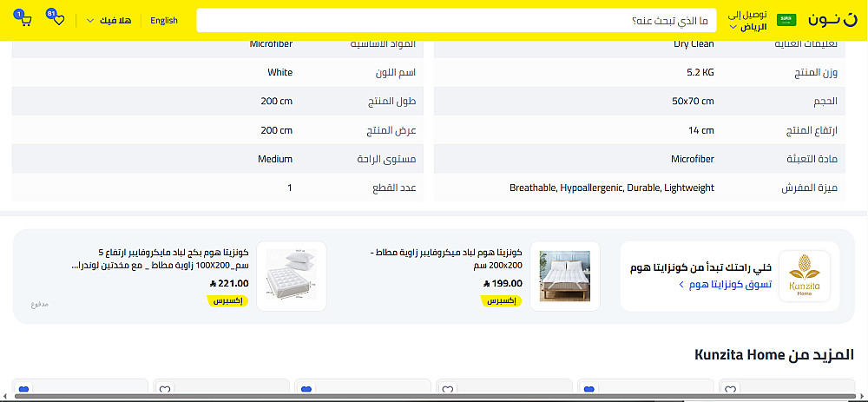The height and width of the screenshot is (402, 868).
Task: Click Breathable, Hypoallergenic, Durable, Lightweight value
Action: pyautogui.click(x=612, y=188)
